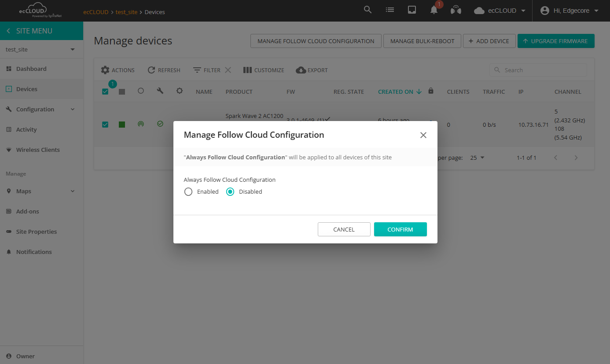
Task: Sort by CHANNEL column
Action: 568,92
